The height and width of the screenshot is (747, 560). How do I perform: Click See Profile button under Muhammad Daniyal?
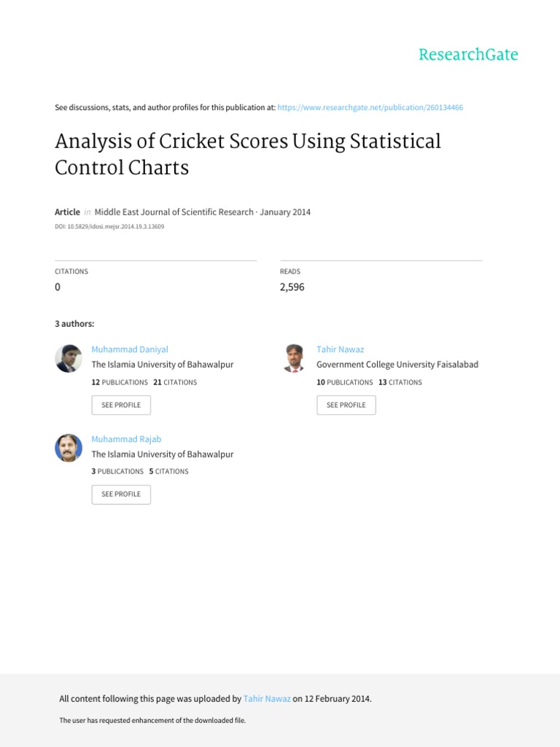coord(121,405)
